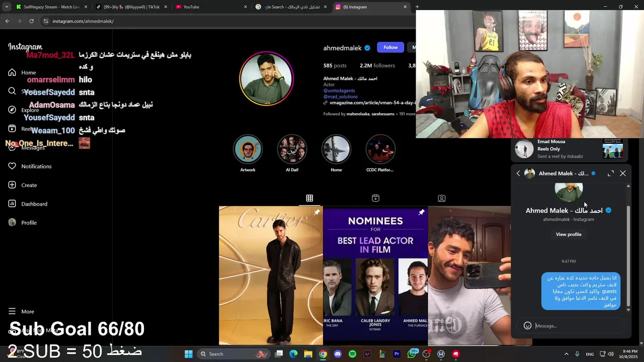Switch to the TikTok browser tab

(x=132, y=7)
